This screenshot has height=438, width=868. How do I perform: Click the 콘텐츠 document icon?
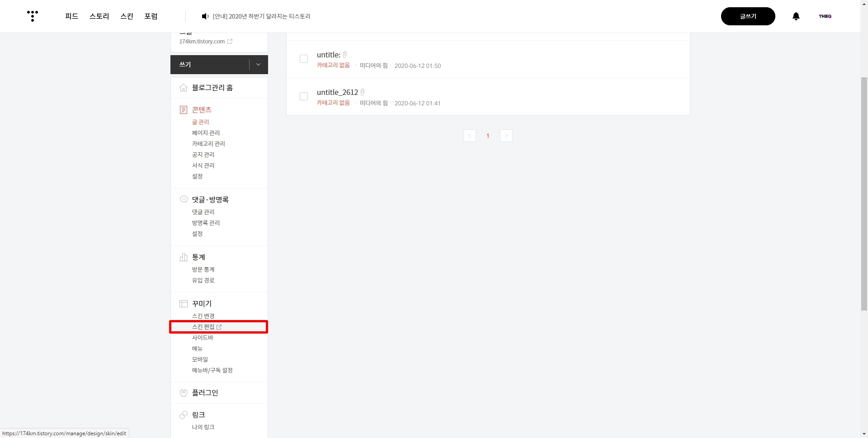(x=184, y=110)
